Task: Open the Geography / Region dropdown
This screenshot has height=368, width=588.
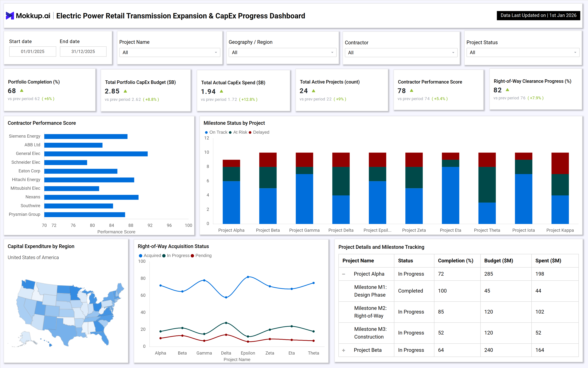Action: (x=282, y=53)
